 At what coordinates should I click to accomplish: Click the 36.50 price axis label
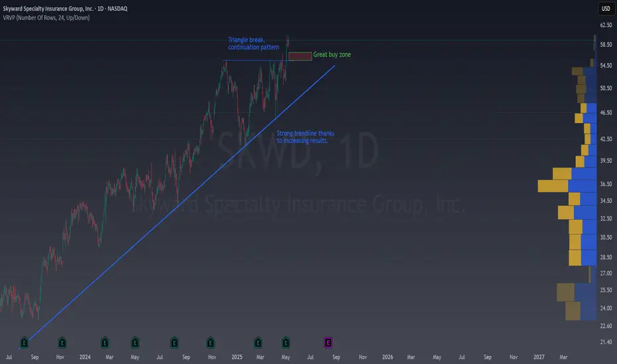606,184
